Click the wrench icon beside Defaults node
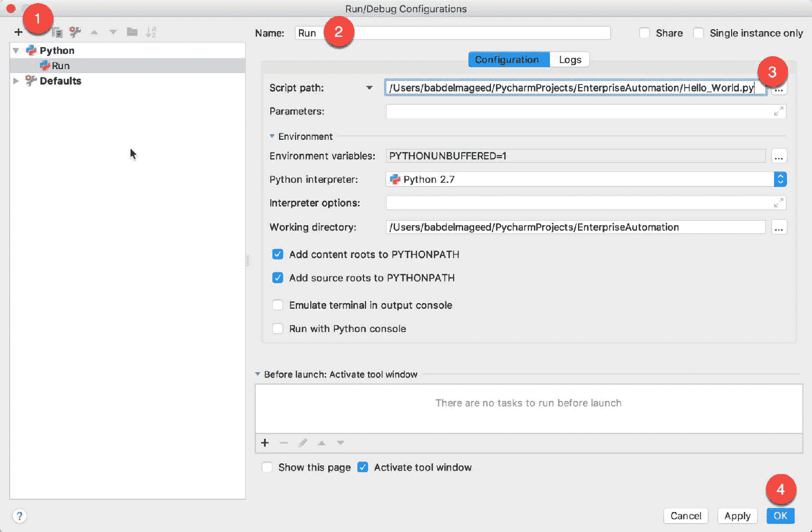 31,80
